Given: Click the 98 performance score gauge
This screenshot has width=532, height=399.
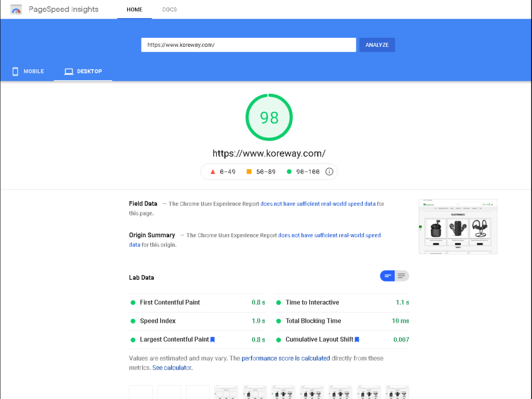Looking at the screenshot, I should 269,117.
